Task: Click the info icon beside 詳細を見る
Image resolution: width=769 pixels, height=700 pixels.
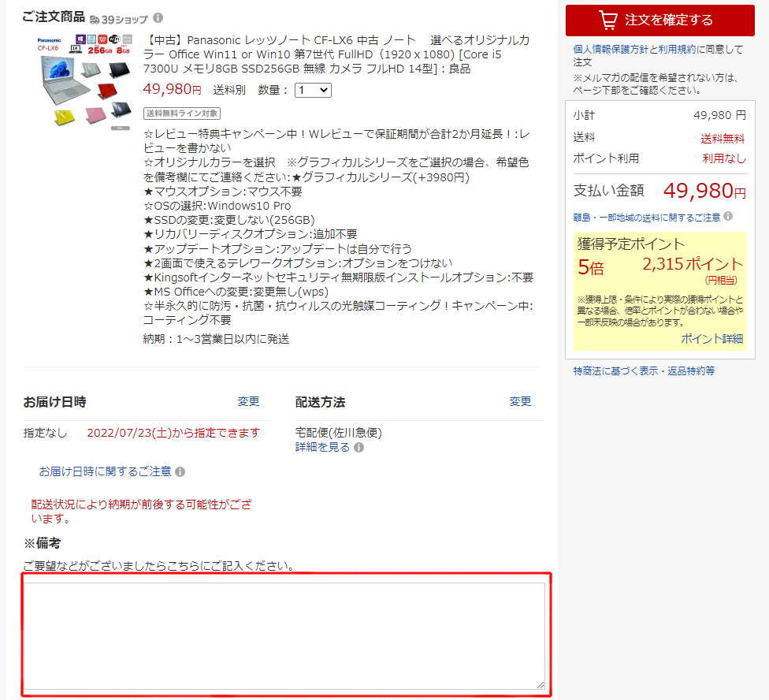Action: (359, 448)
